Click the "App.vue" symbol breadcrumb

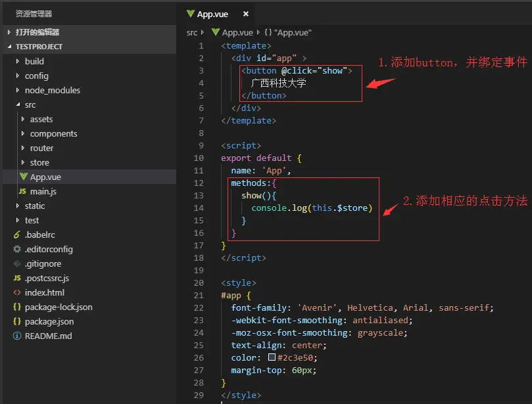click(293, 33)
